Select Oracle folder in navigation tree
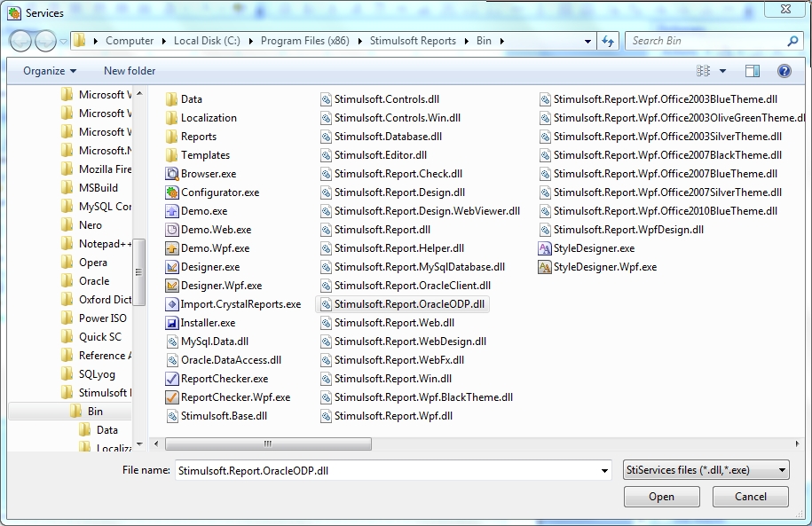Image resolution: width=812 pixels, height=526 pixels. (86, 281)
